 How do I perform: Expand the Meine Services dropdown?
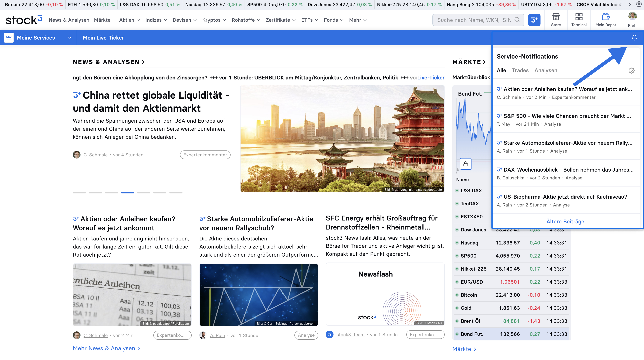coord(70,38)
